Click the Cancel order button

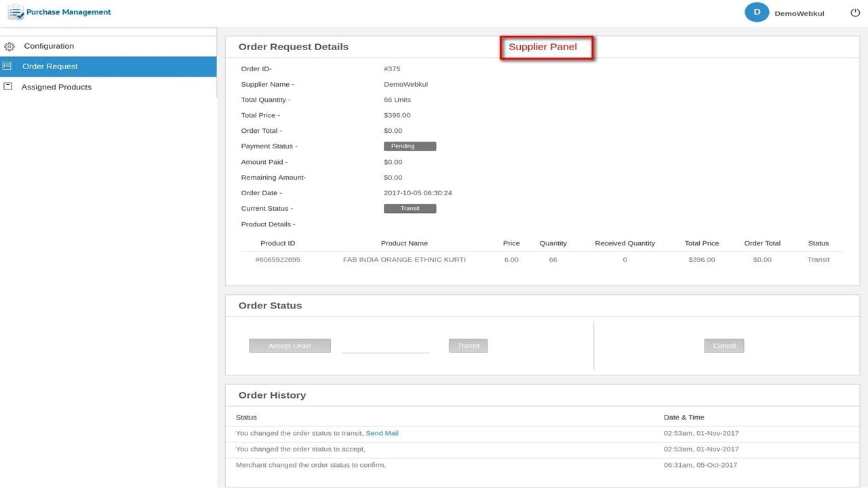(724, 346)
